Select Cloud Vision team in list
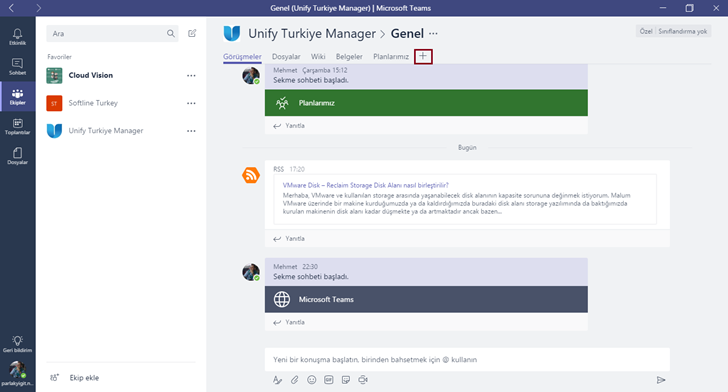 tap(121, 75)
